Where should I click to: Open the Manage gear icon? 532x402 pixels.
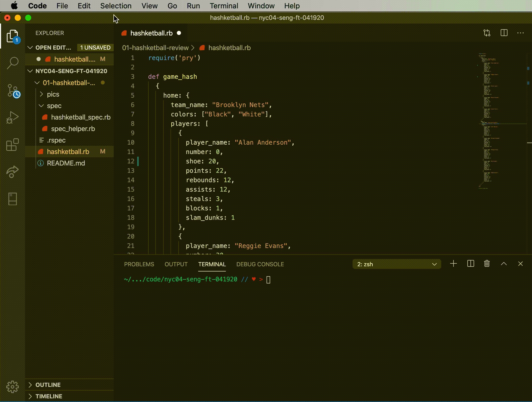coord(13,387)
